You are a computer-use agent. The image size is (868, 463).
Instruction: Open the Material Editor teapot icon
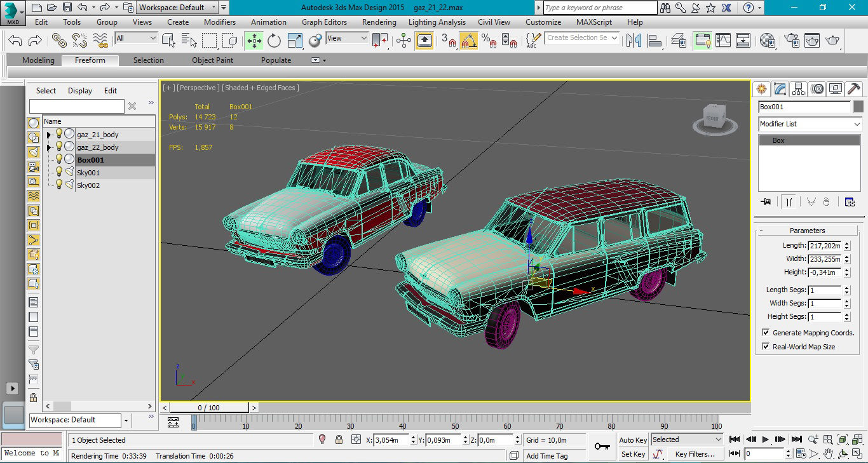click(x=768, y=41)
